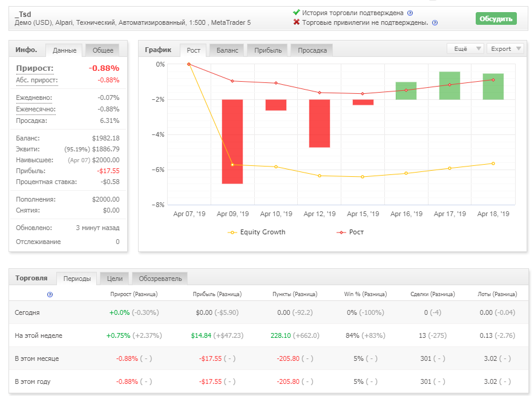
Task: Click the blue help icon in Торговля table header
Action: [50, 294]
